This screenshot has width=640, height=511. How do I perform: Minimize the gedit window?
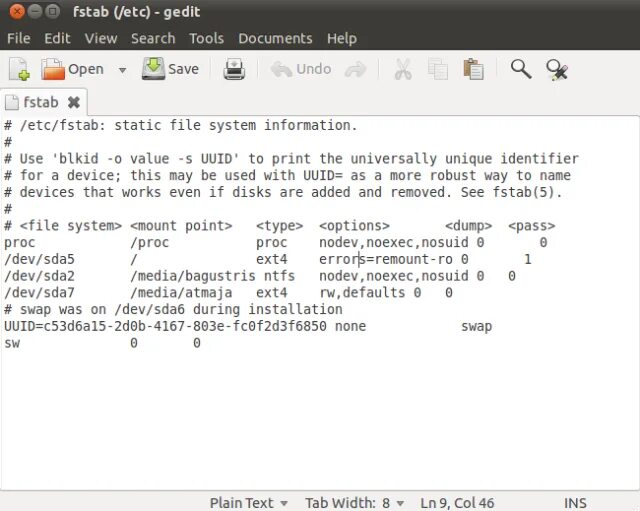click(35, 11)
